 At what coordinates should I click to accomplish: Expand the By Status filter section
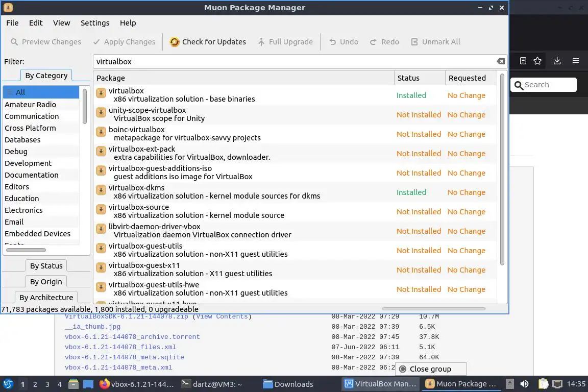coord(46,265)
